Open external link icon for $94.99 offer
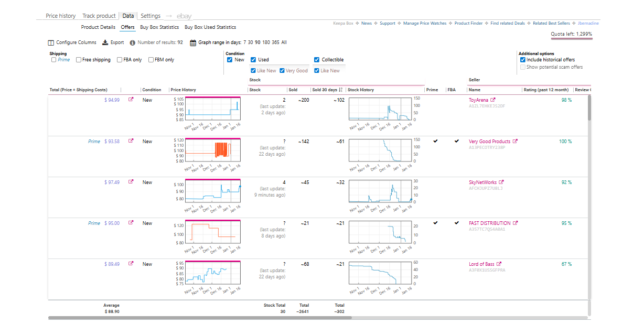This screenshot has height=324, width=644. (131, 100)
